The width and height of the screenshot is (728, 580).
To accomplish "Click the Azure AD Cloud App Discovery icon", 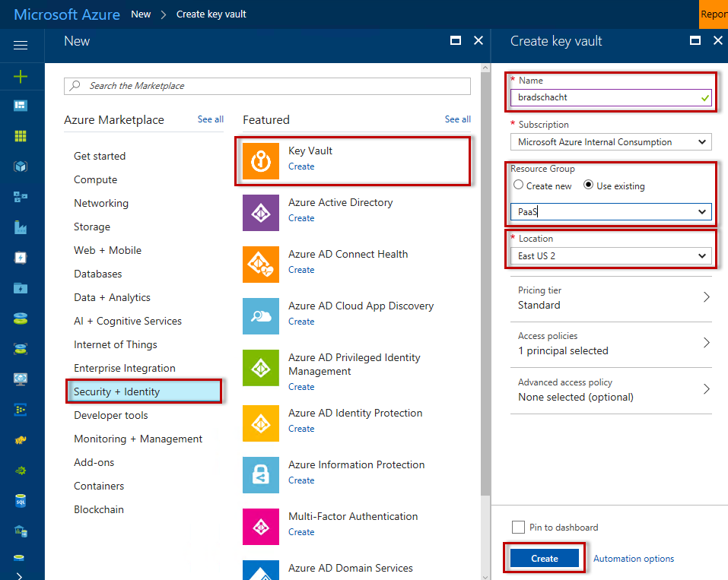I will [261, 316].
